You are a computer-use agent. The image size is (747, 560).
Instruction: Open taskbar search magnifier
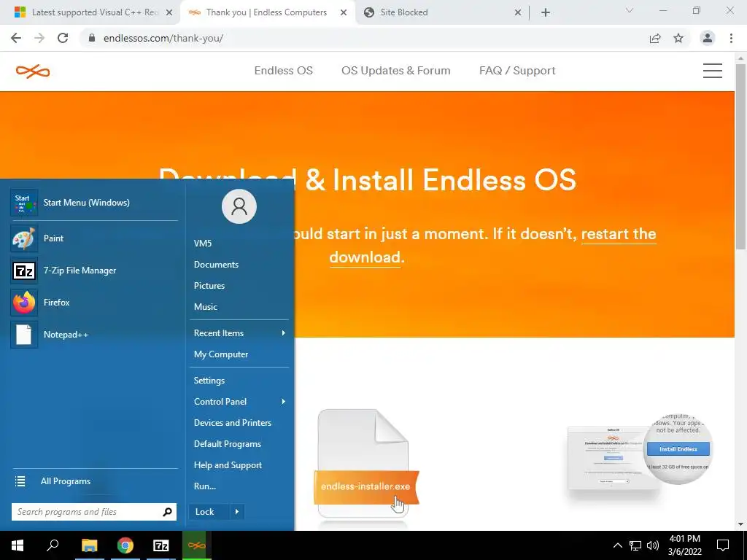click(x=53, y=545)
